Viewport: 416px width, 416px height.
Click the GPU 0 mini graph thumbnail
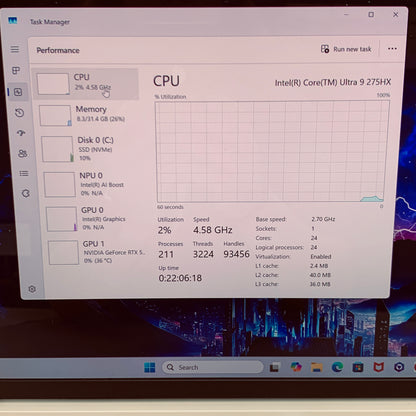(62, 219)
